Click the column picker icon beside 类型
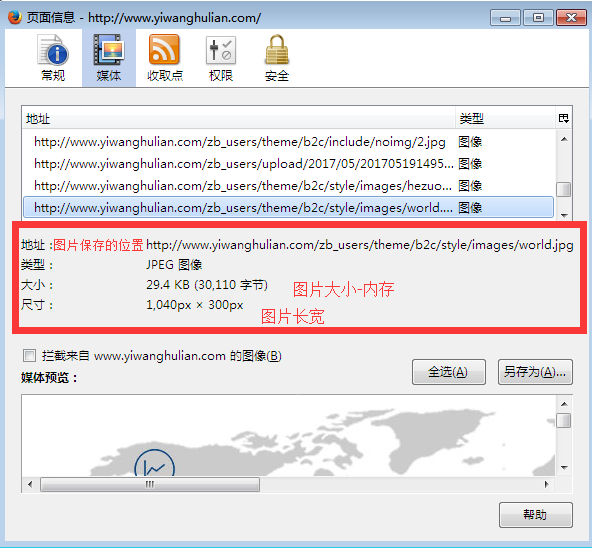This screenshot has height=548, width=592. 563,119
